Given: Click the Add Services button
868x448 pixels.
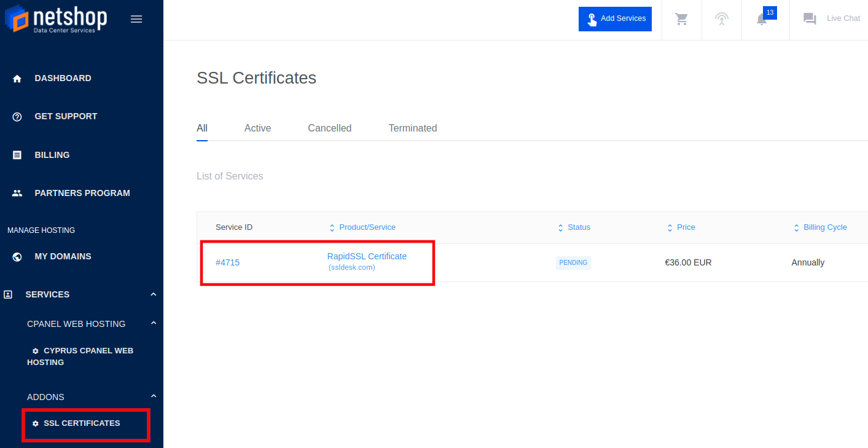Looking at the screenshot, I should [x=615, y=19].
